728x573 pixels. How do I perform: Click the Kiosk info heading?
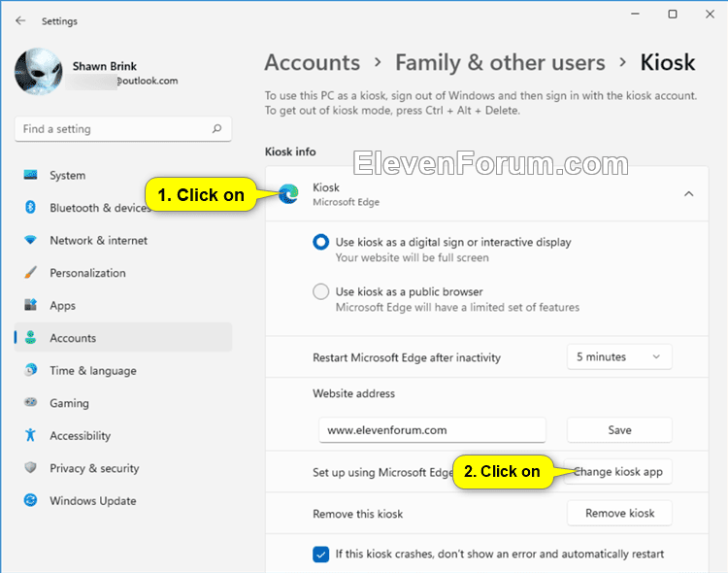pyautogui.click(x=290, y=152)
